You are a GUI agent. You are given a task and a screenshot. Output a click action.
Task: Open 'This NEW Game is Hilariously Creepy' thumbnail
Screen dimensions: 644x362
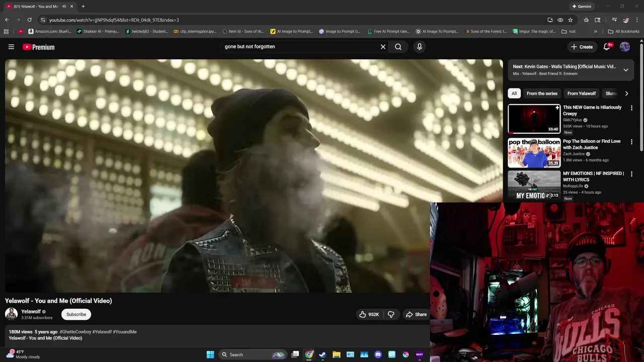tap(534, 119)
